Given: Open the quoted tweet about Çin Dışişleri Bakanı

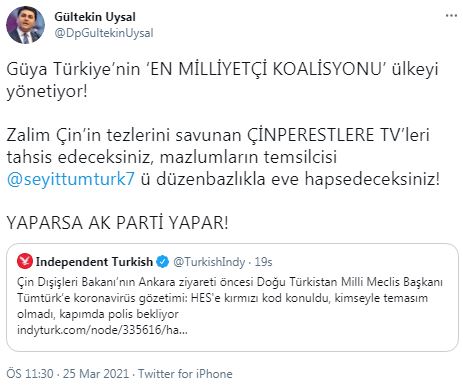Looking at the screenshot, I should point(232,297).
